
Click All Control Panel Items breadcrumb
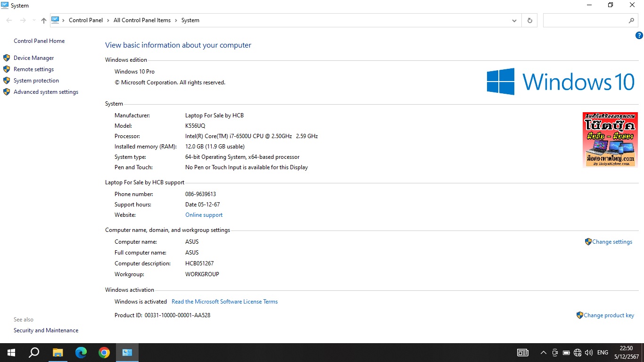click(x=142, y=20)
